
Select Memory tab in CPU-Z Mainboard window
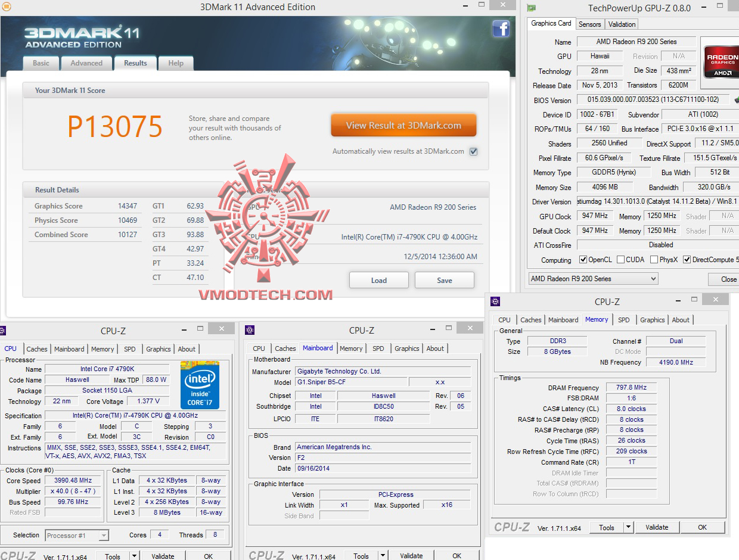coord(351,349)
